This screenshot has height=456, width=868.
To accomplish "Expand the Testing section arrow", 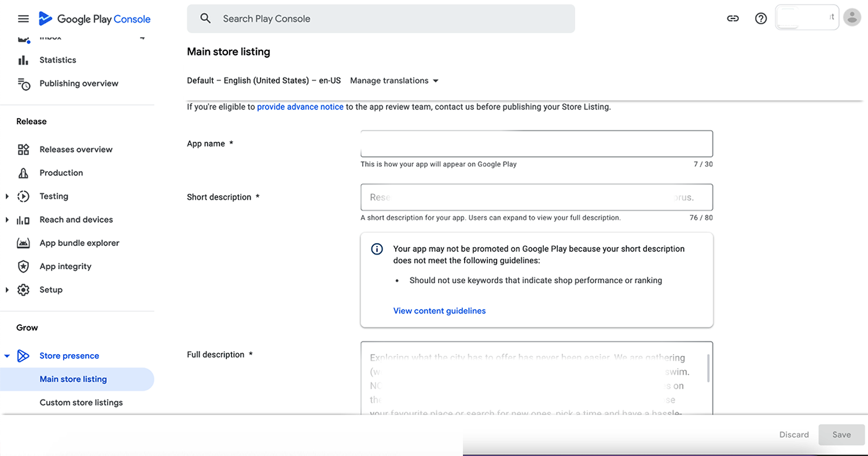I will coord(7,197).
